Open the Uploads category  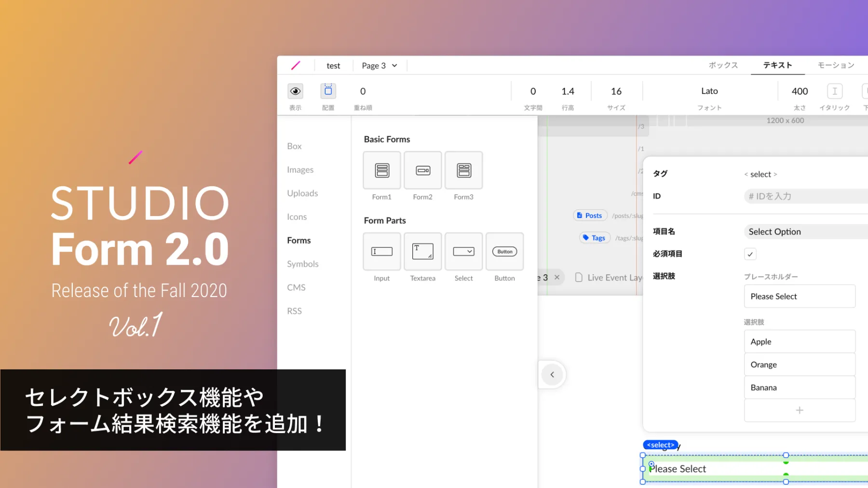(x=302, y=193)
